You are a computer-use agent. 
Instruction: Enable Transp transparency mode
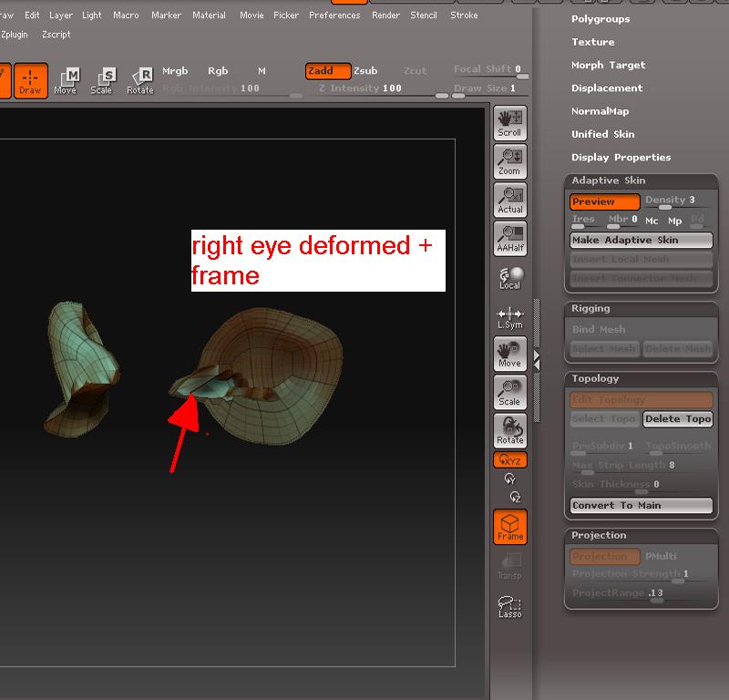point(509,567)
